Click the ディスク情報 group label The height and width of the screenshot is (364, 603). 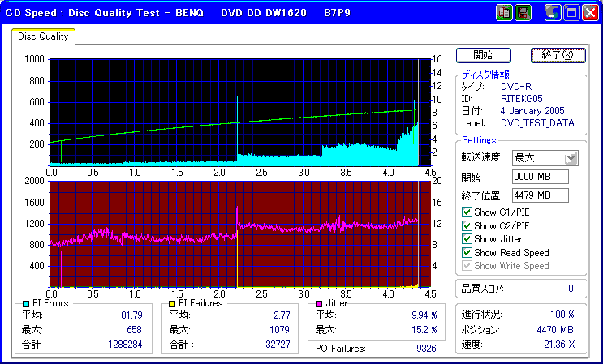point(485,74)
